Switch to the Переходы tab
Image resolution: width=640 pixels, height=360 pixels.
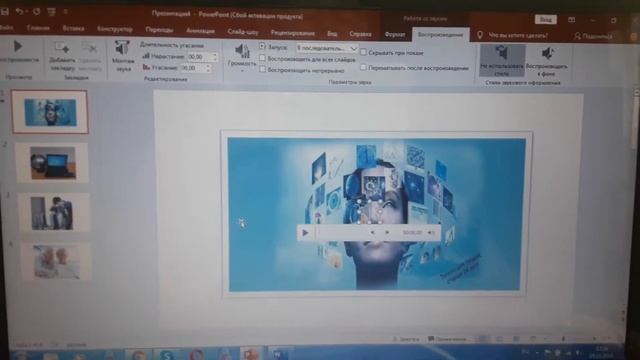click(x=159, y=30)
